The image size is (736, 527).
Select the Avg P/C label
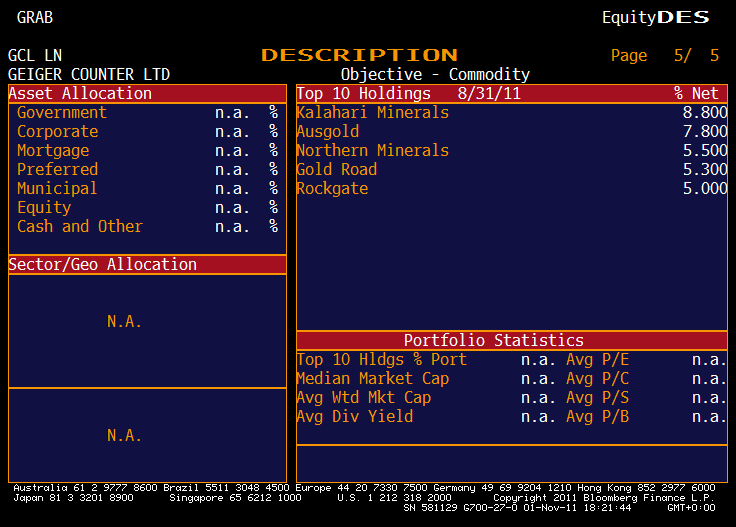click(598, 378)
